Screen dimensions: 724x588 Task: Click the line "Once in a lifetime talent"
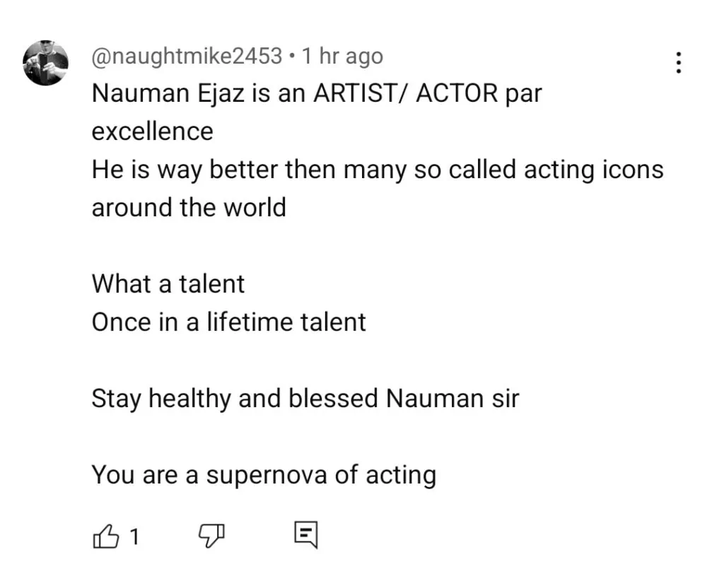228,322
